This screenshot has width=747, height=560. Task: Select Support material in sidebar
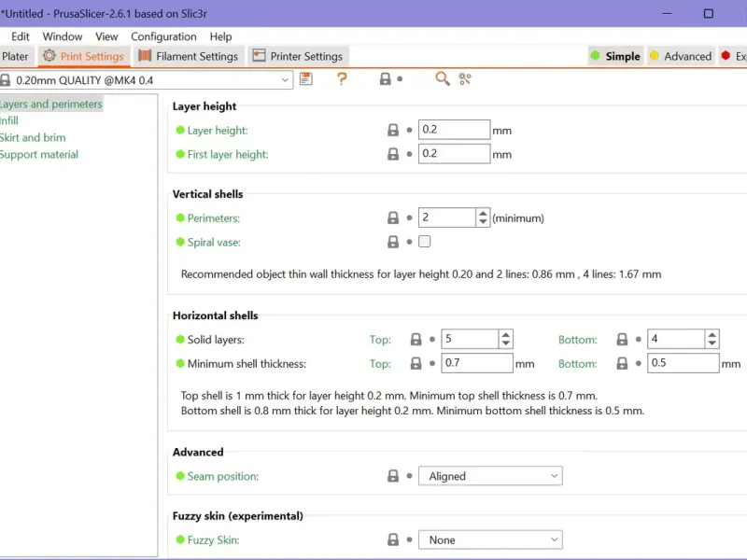39,155
